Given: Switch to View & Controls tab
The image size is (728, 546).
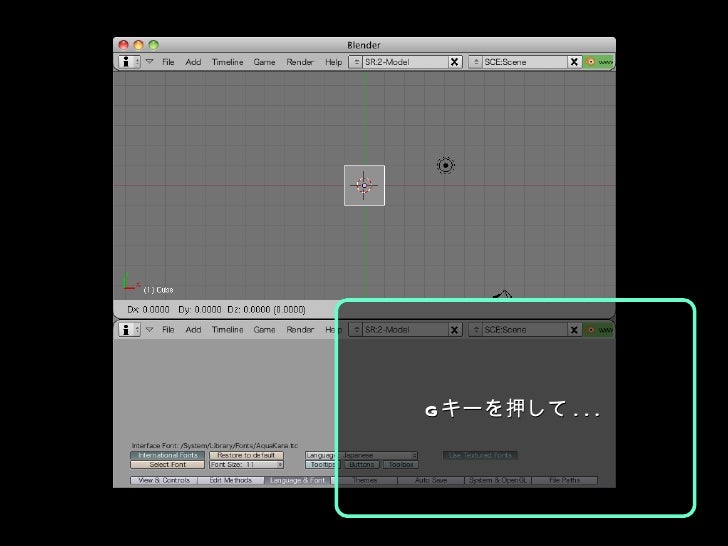Looking at the screenshot, I should [164, 481].
